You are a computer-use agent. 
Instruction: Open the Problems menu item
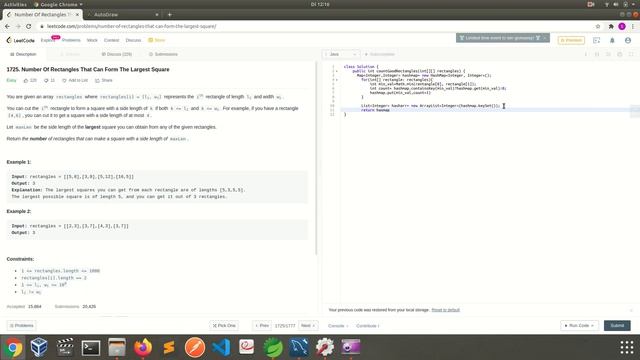click(x=71, y=40)
